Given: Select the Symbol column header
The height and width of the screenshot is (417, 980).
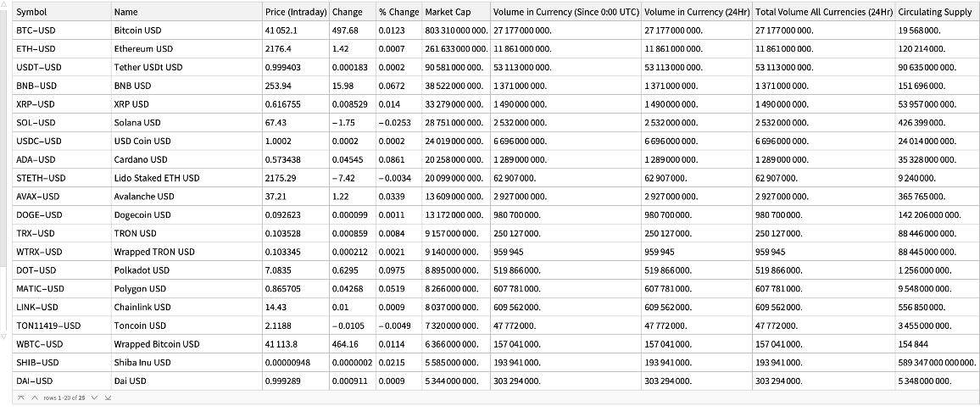Looking at the screenshot, I should click(x=31, y=12).
